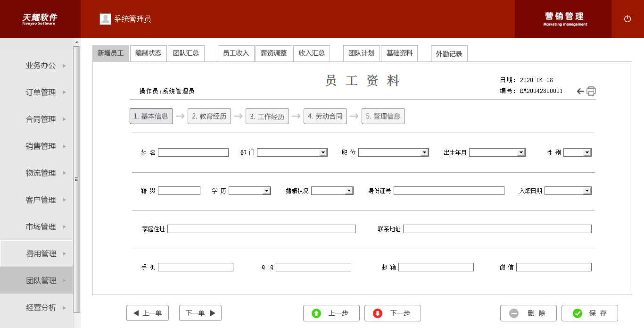Screen dimensions: 644x328
Task: Click the 营销管理 module logo
Action: pyautogui.click(x=565, y=19)
